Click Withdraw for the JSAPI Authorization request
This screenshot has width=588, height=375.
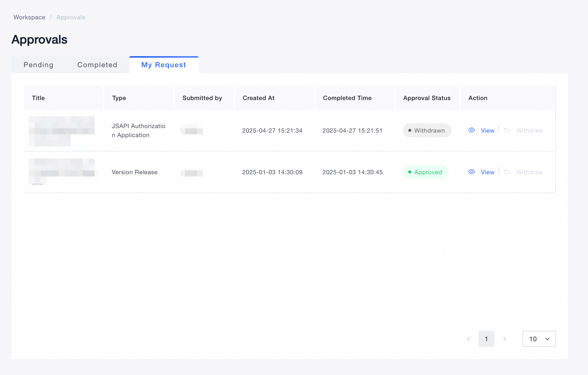[529, 130]
